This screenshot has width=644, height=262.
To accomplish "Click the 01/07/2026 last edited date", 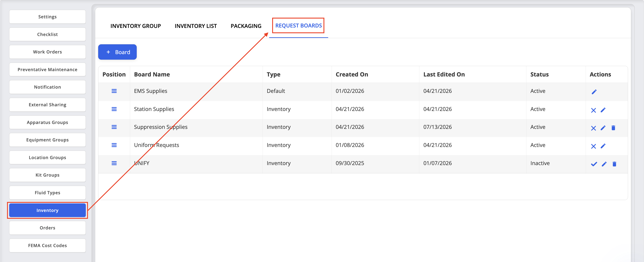I will pos(437,163).
